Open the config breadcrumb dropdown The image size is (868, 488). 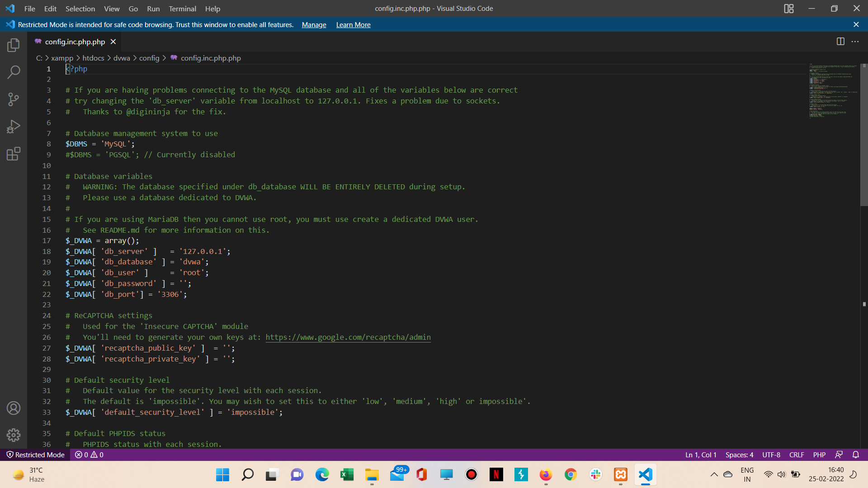click(149, 58)
